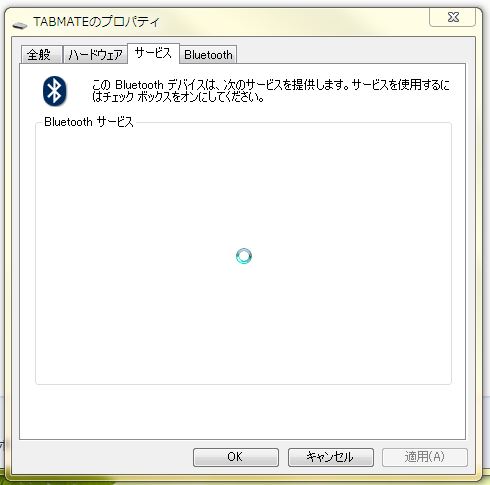This screenshot has width=490, height=485.
Task: Click the 適用(A) button
Action: pos(425,457)
